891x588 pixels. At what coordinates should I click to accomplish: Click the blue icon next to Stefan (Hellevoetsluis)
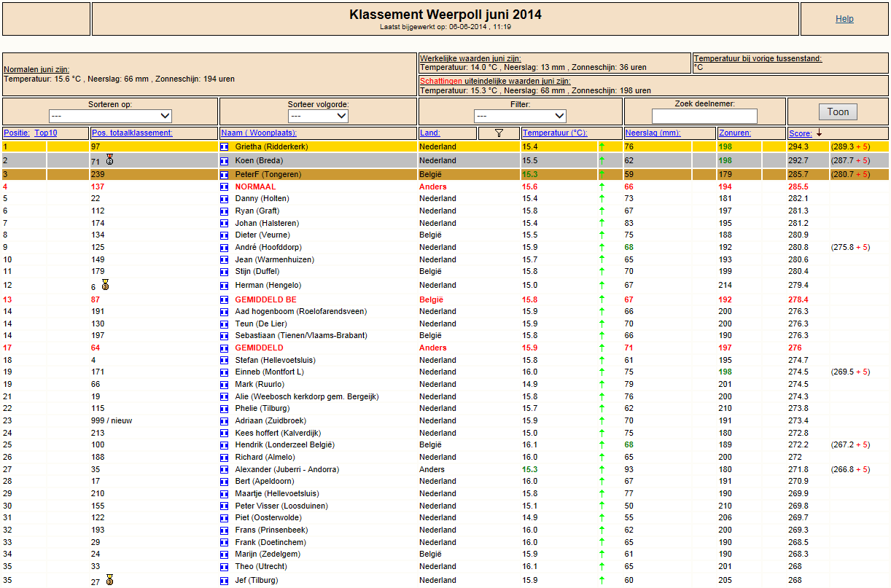[225, 361]
